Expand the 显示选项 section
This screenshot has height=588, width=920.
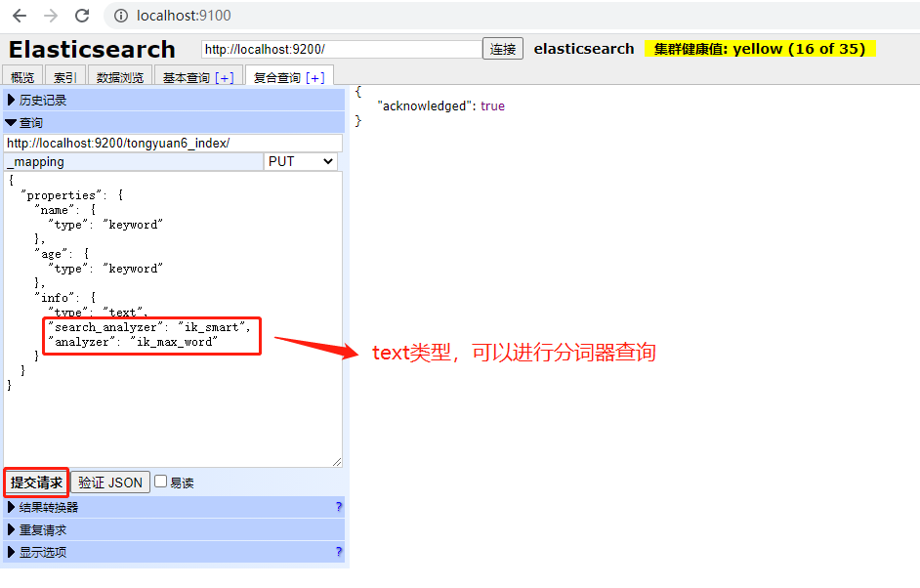[174, 552]
